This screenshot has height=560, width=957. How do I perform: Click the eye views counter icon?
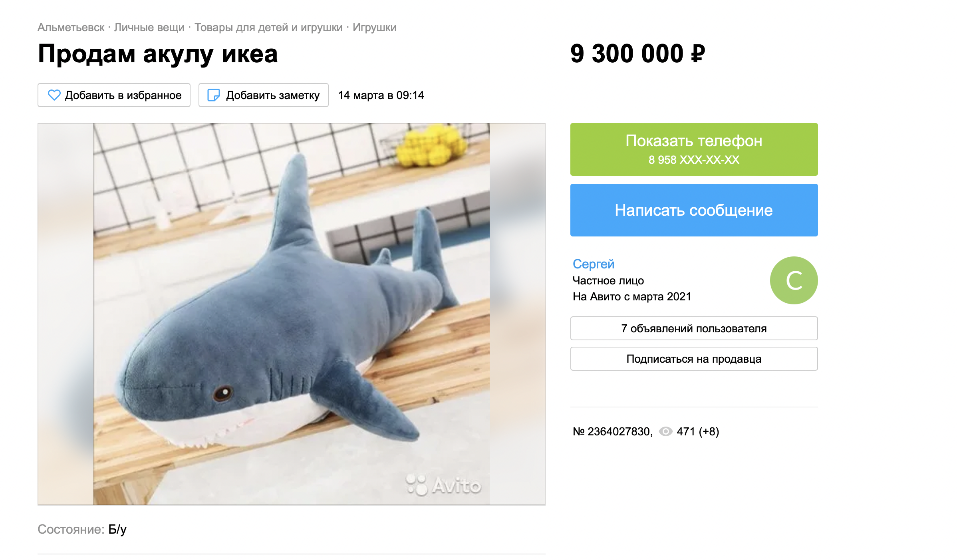tap(665, 431)
